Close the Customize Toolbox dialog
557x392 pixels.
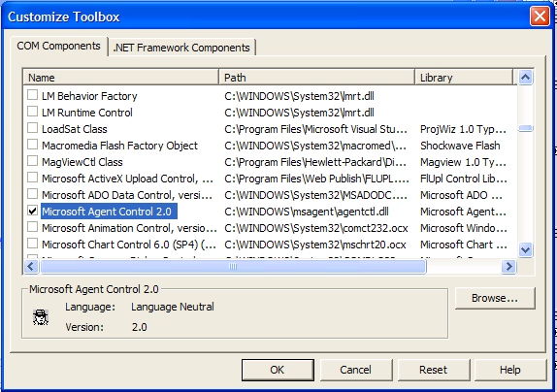coord(540,16)
